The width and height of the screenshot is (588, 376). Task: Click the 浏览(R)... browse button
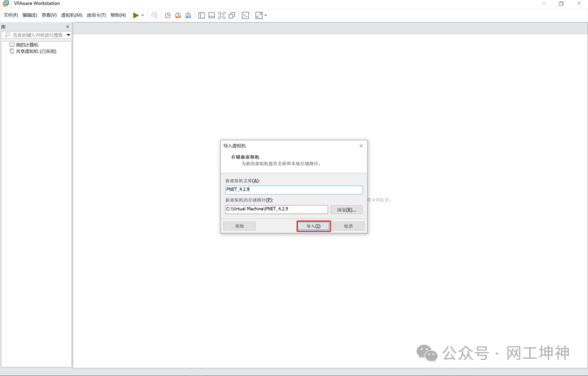click(346, 210)
